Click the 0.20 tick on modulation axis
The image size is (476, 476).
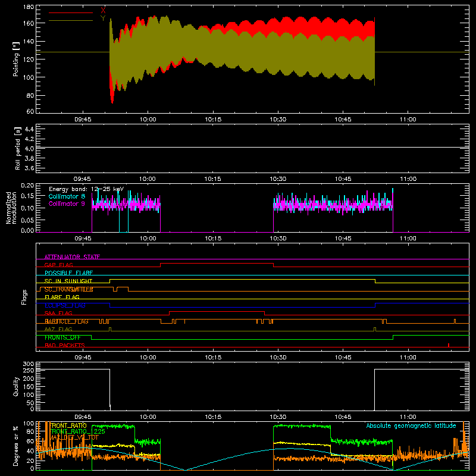click(x=27, y=186)
